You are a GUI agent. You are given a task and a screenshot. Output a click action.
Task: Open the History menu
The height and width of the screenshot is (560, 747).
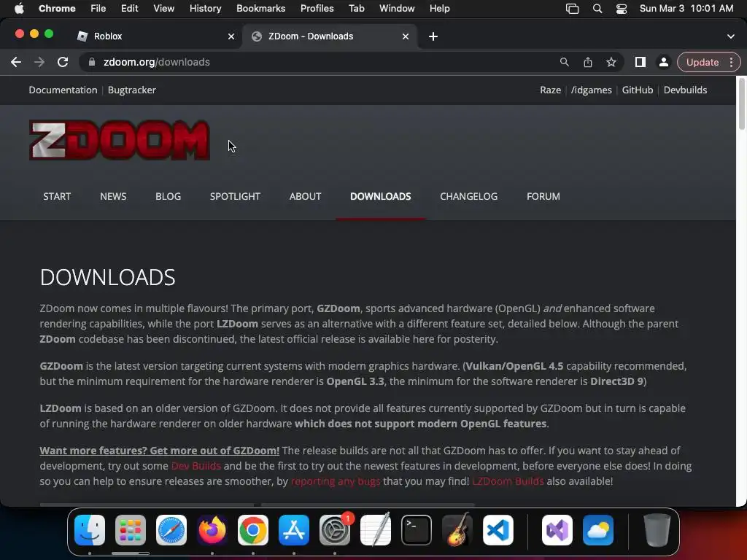(x=205, y=8)
